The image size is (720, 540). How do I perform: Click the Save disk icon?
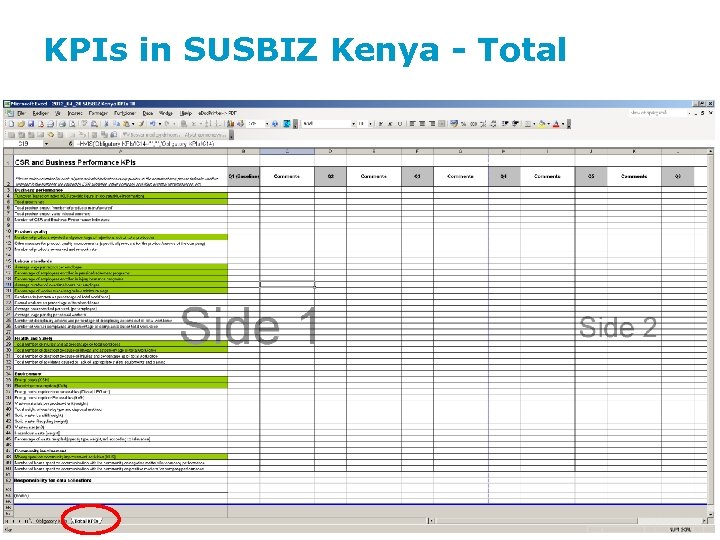tap(31, 124)
